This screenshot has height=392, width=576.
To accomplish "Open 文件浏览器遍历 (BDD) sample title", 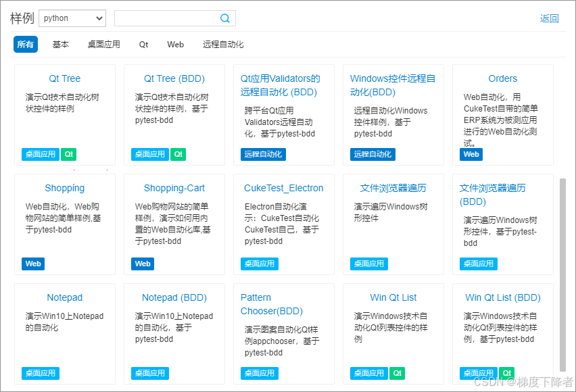I will tap(492, 195).
